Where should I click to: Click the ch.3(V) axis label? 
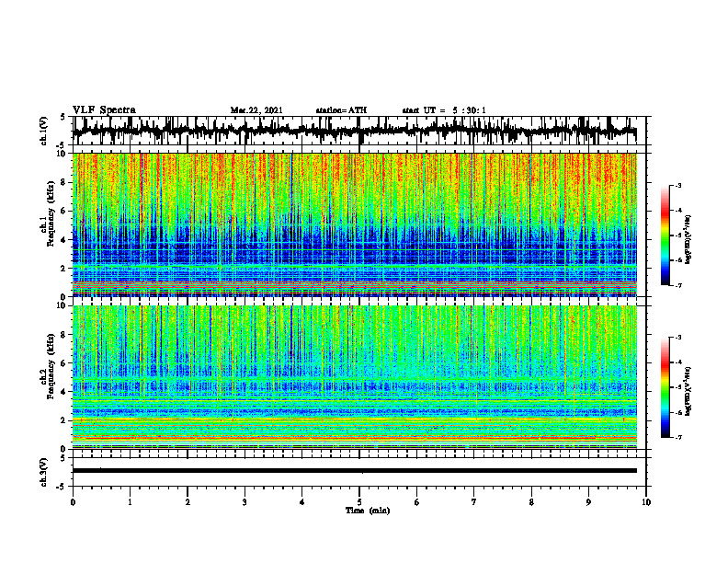click(44, 473)
